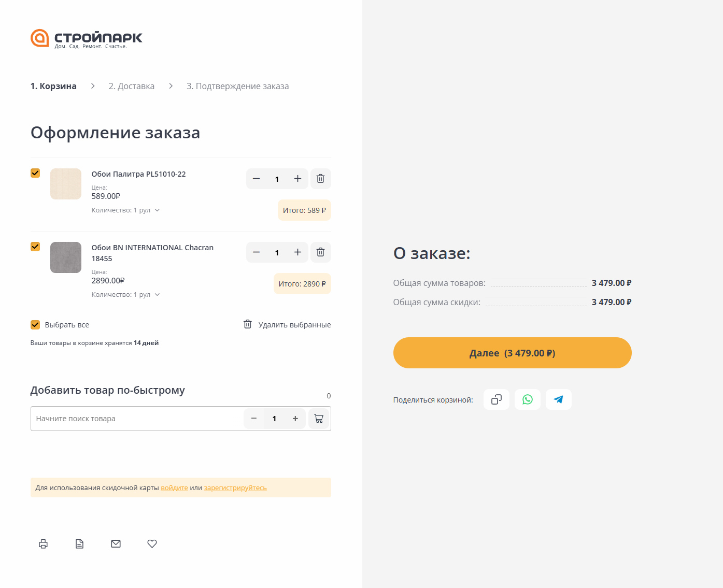Share cart via WhatsApp icon
The height and width of the screenshot is (588, 723).
click(527, 399)
